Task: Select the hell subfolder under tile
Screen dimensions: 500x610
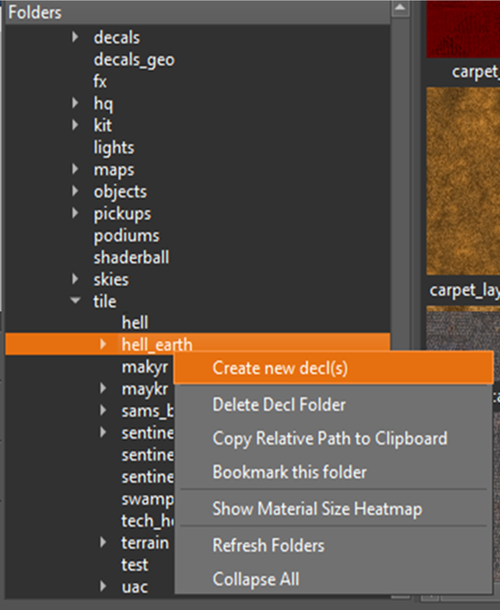Action: (x=135, y=323)
